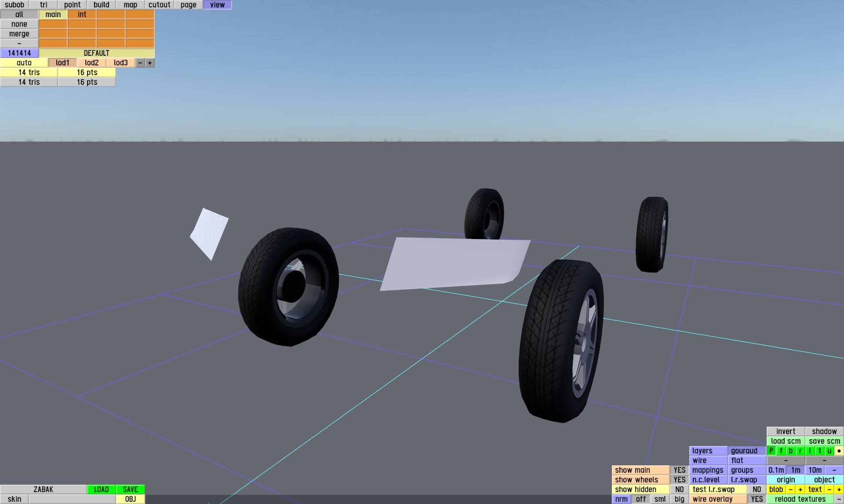844x504 pixels.
Task: Open the cutout tab
Action: (x=159, y=5)
